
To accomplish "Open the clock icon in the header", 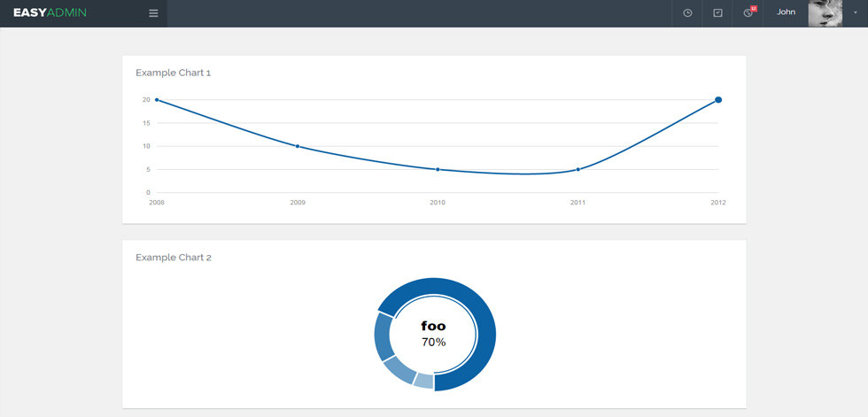I will [x=687, y=13].
